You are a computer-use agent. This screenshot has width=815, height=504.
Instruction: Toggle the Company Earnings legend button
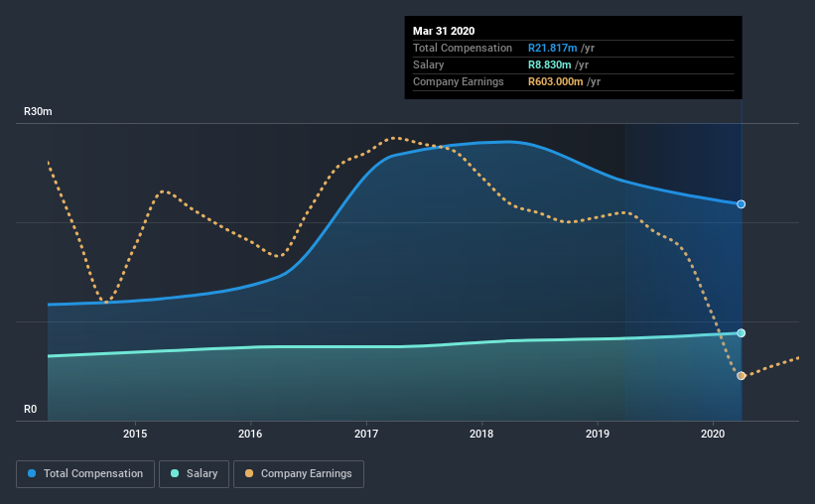pos(299,474)
